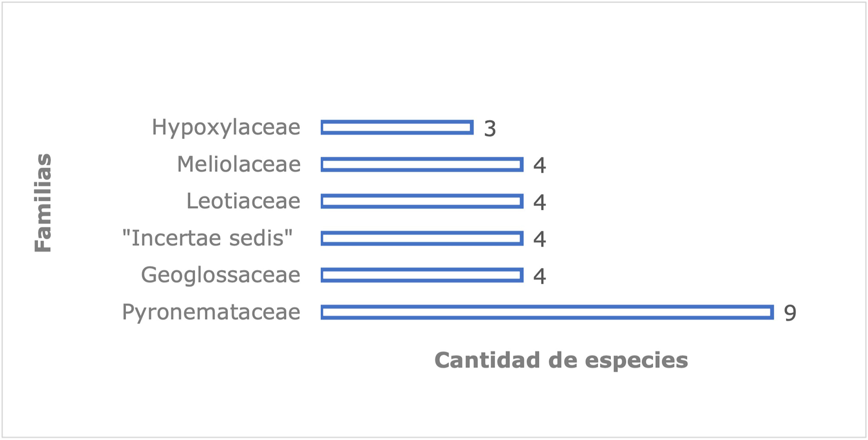Select the Leotiaceae category label
The height and width of the screenshot is (440, 868).
[243, 201]
